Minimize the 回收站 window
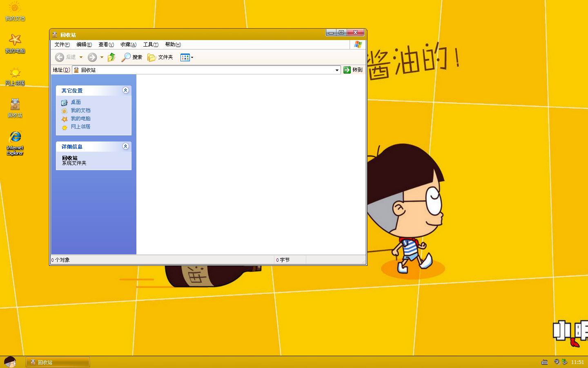Screen dimensions: 588x368 [331, 33]
